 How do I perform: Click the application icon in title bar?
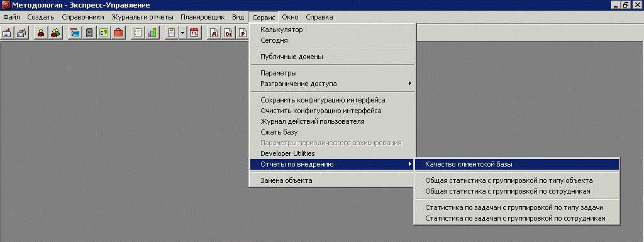[x=5, y=5]
